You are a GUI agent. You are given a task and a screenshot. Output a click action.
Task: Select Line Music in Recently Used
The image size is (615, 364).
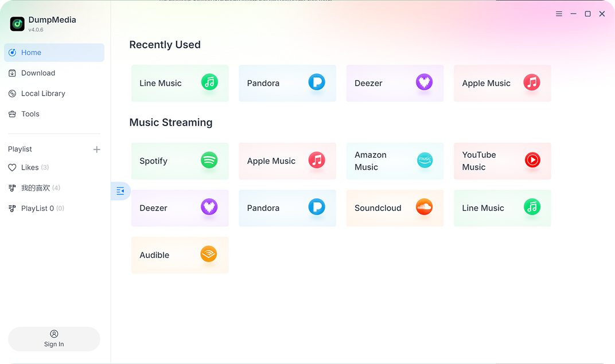tap(180, 83)
